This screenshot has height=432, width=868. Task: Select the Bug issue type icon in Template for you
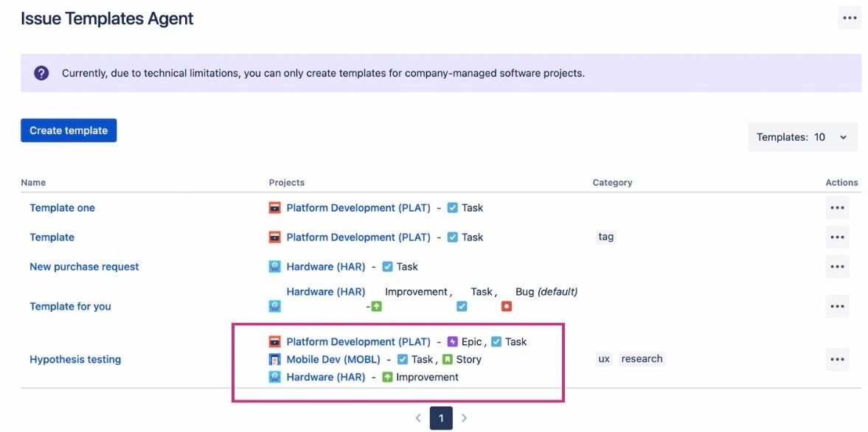click(x=506, y=305)
